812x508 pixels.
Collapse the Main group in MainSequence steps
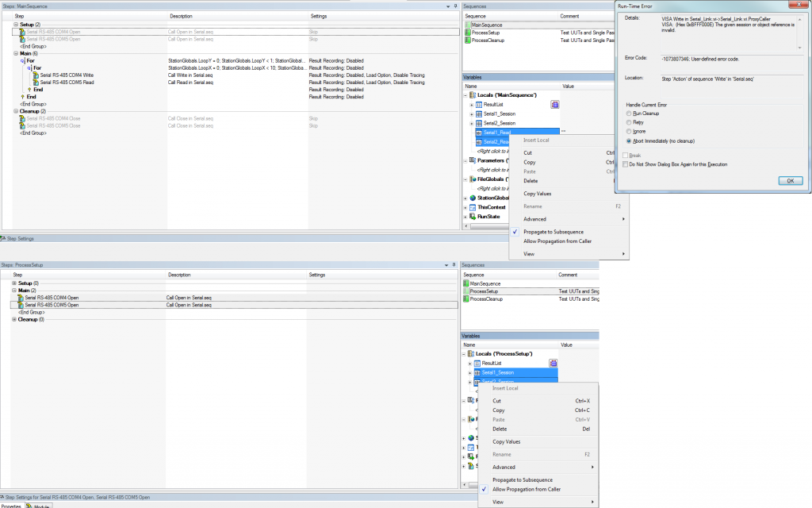pyautogui.click(x=14, y=53)
